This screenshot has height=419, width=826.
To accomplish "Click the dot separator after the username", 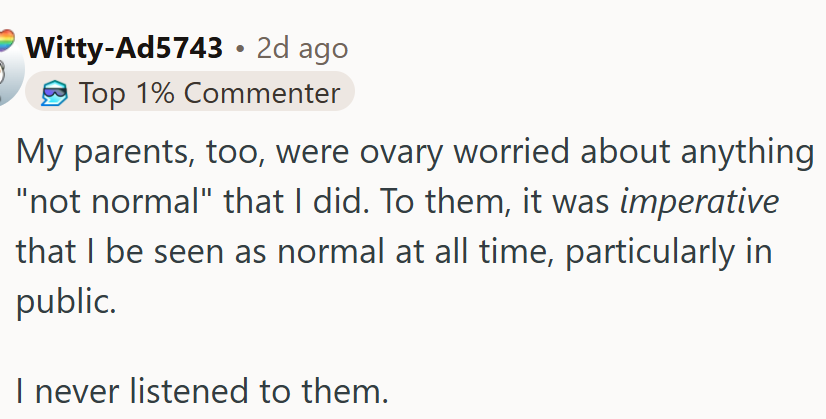I will [240, 48].
